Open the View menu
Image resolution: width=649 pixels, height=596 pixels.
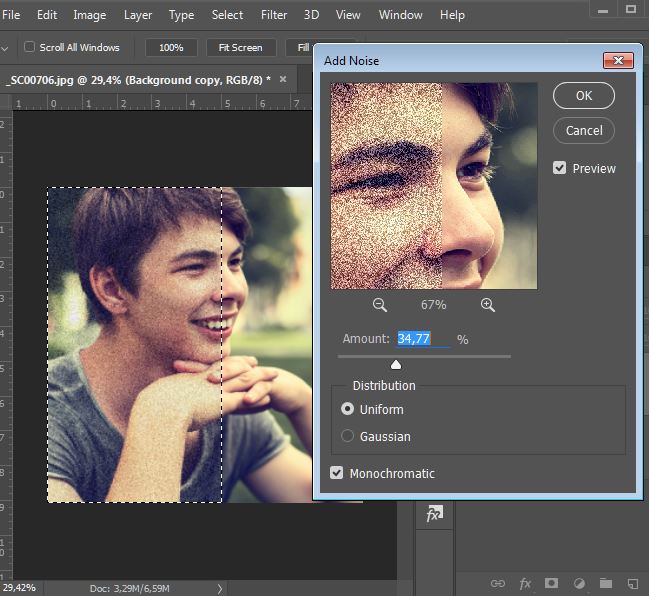tap(348, 15)
